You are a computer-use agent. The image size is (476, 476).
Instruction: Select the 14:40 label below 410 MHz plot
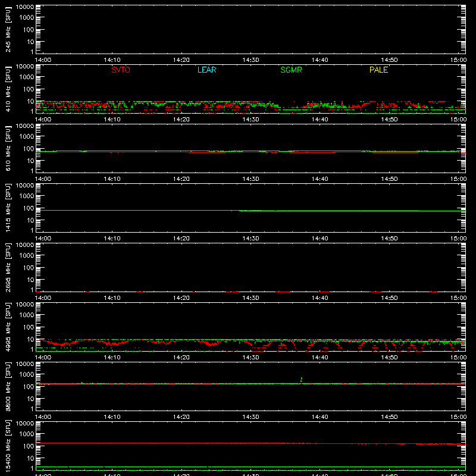pos(320,120)
